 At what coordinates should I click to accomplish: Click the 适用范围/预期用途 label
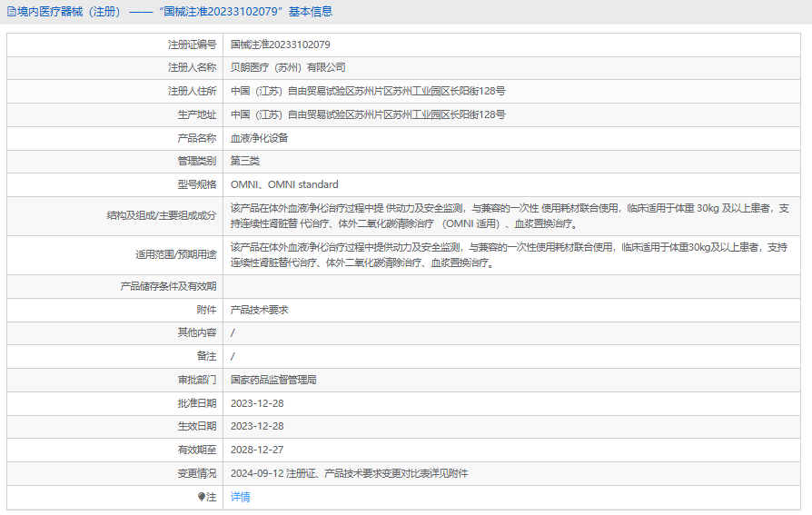(x=176, y=254)
